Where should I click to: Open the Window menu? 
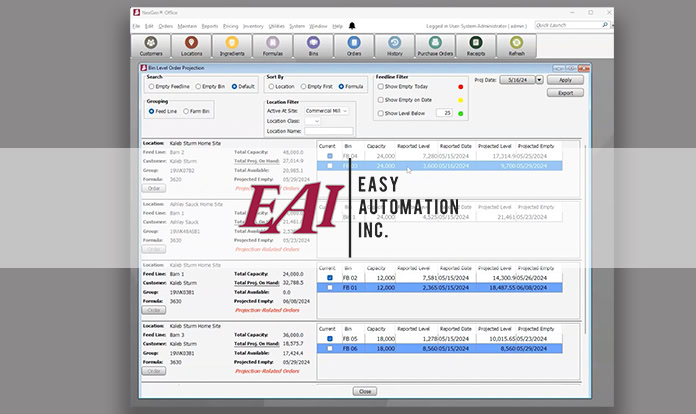(x=318, y=26)
